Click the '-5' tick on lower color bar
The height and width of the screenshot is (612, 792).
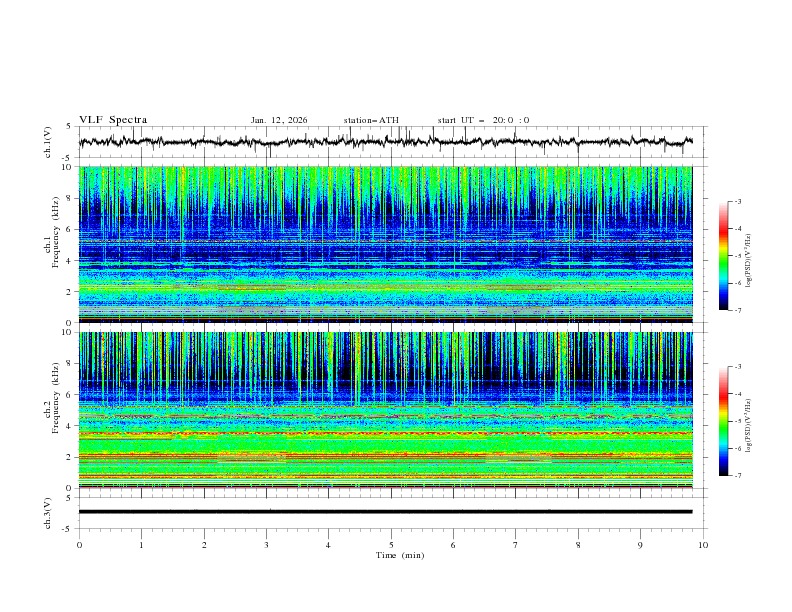[x=738, y=421]
